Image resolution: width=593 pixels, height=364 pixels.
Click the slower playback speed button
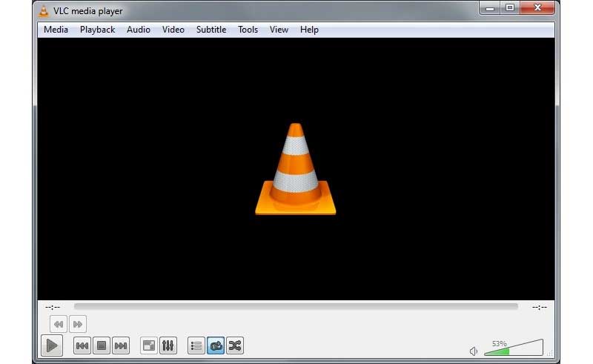tap(59, 324)
